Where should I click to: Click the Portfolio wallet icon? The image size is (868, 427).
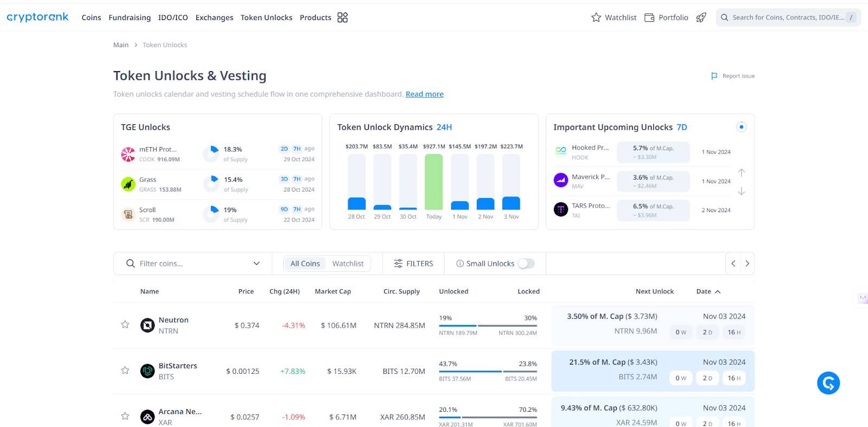649,17
